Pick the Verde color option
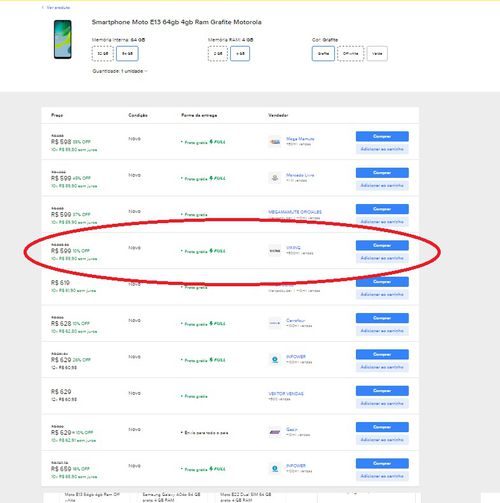The width and height of the screenshot is (500, 503). pyautogui.click(x=377, y=53)
